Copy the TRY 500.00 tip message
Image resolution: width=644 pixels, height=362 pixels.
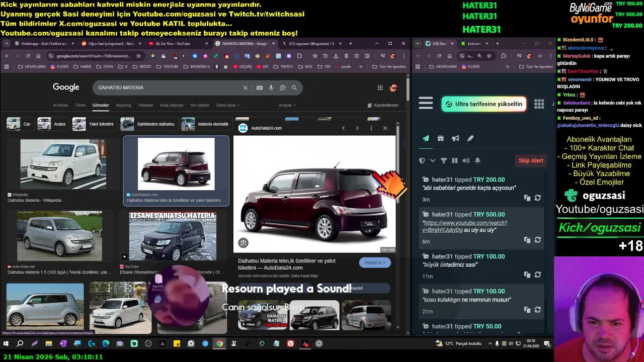coord(527,240)
